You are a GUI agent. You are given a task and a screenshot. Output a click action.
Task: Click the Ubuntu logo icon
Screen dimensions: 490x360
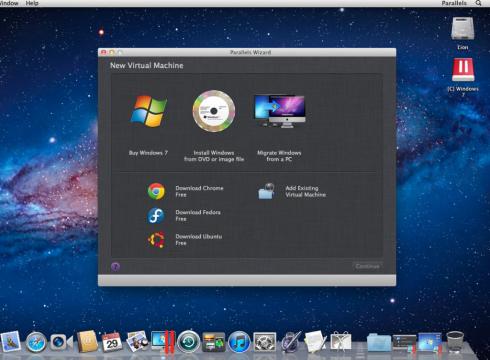156,240
